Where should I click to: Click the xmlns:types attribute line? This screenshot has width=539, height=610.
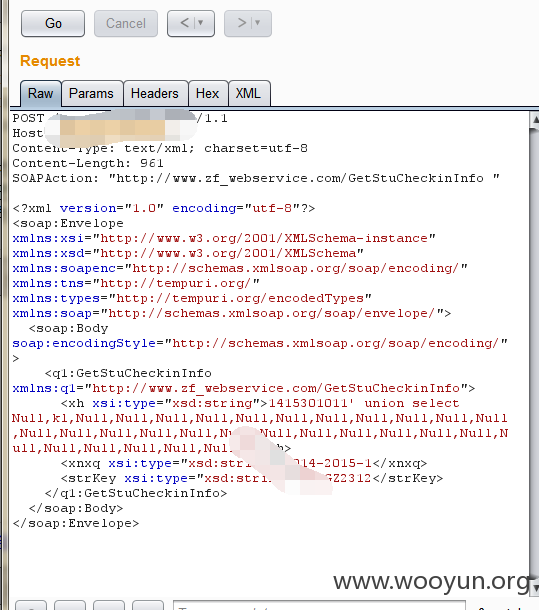[x=192, y=298]
